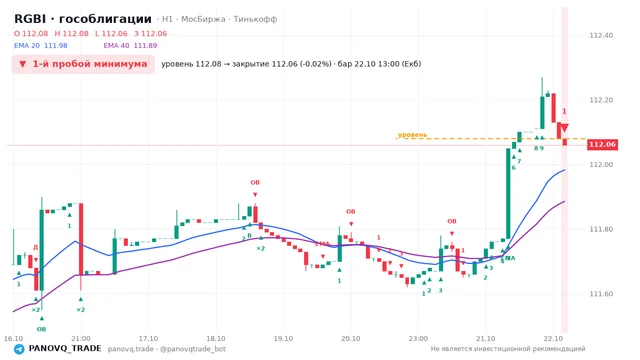Image resolution: width=640 pixels, height=360 pixels.
Task: Click the '21.10' date axis label
Action: [485, 339]
